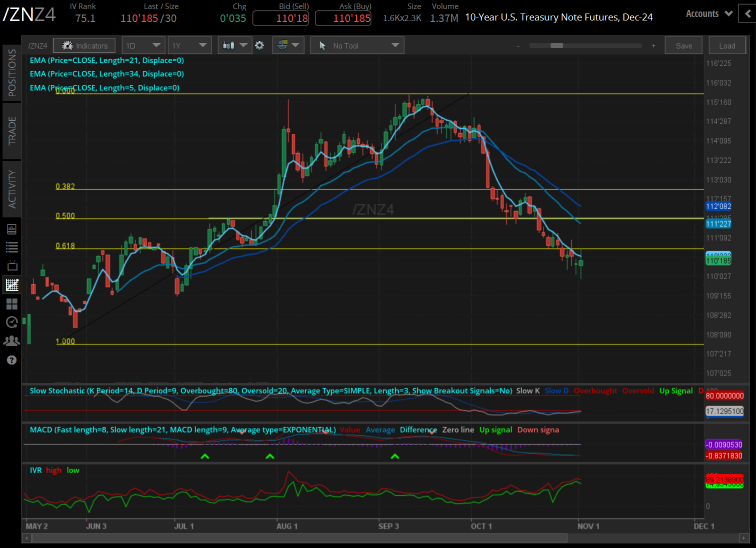The height and width of the screenshot is (548, 756).
Task: Open the chart settings gear icon
Action: pyautogui.click(x=259, y=45)
